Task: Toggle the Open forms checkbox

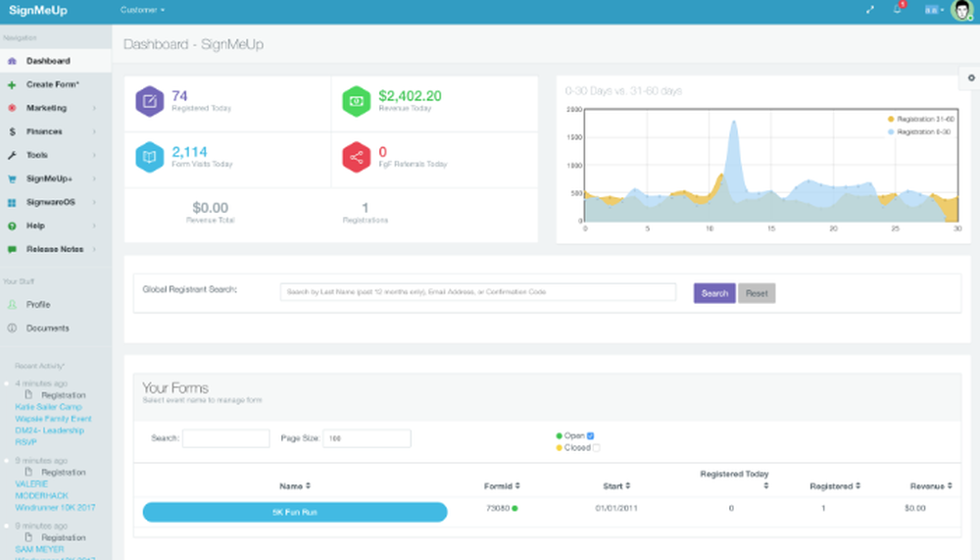Action: pyautogui.click(x=591, y=436)
